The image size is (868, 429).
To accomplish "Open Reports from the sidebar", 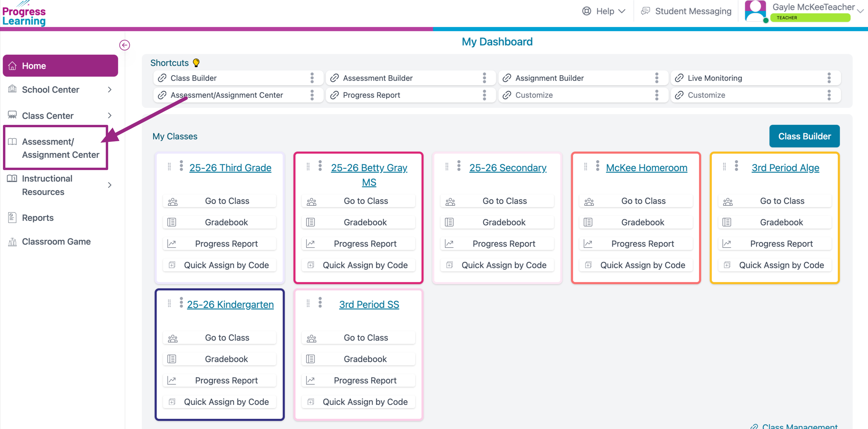I will 38,218.
